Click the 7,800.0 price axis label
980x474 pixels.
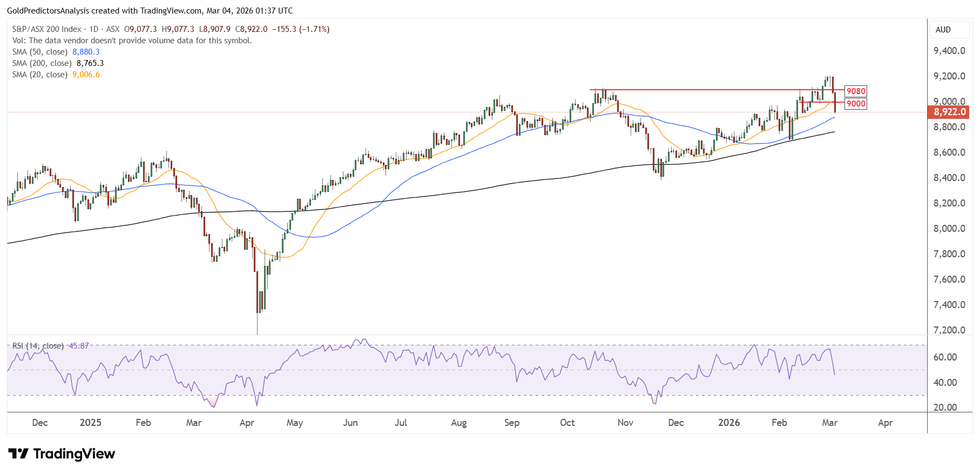pyautogui.click(x=949, y=254)
